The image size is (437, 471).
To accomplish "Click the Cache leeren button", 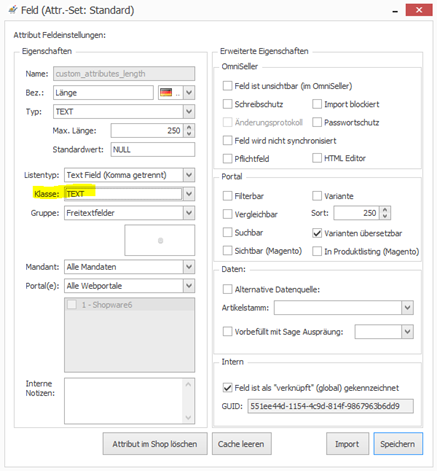I will 241,444.
